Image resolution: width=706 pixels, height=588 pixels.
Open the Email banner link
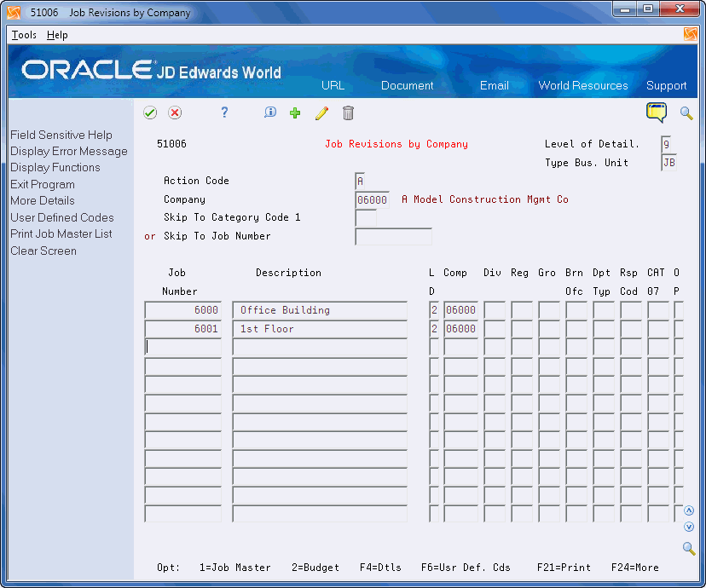coord(494,85)
